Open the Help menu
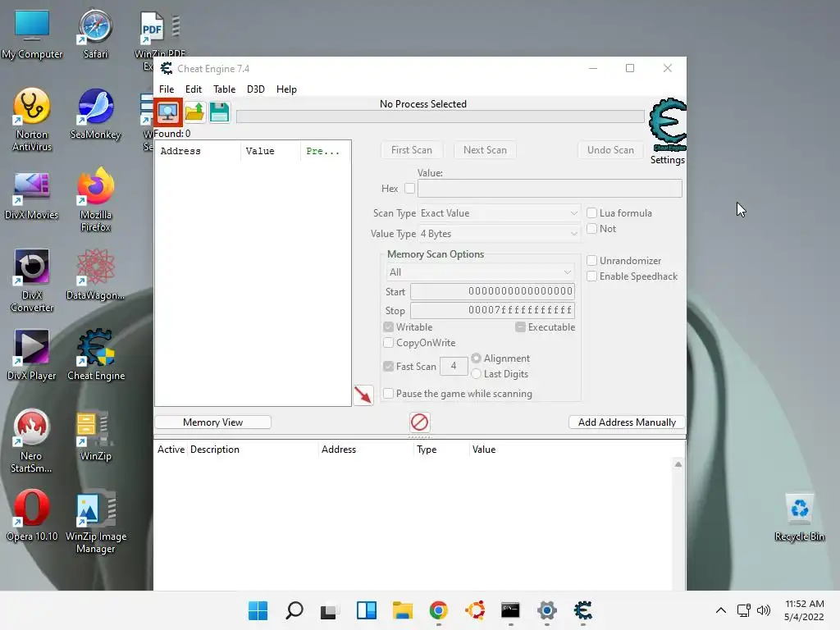This screenshot has width=840, height=630. click(286, 89)
